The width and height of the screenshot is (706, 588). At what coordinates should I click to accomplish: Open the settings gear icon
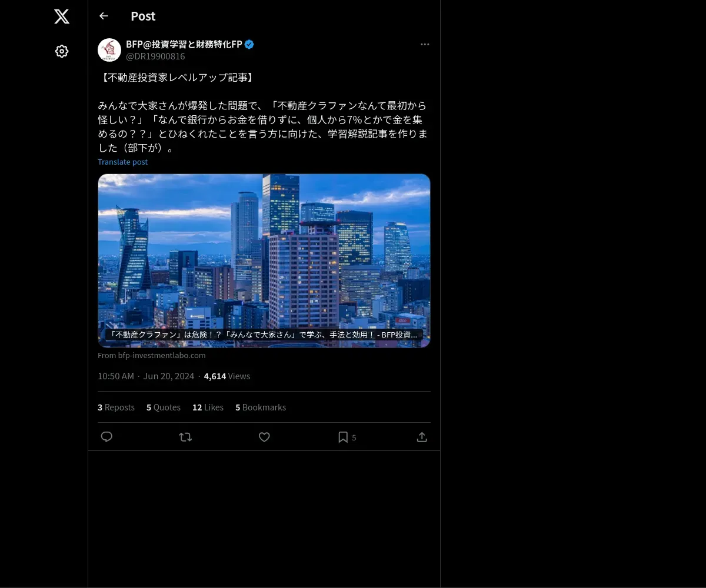coord(62,51)
